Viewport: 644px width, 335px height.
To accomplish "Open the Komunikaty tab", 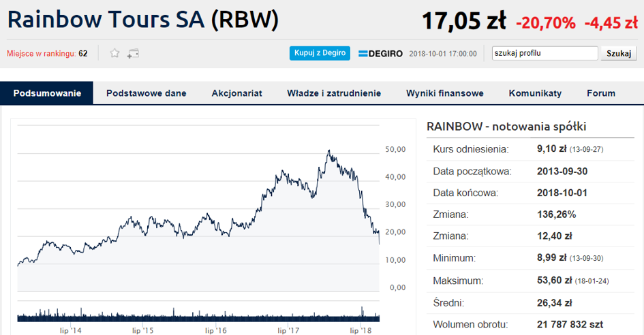I will click(535, 93).
